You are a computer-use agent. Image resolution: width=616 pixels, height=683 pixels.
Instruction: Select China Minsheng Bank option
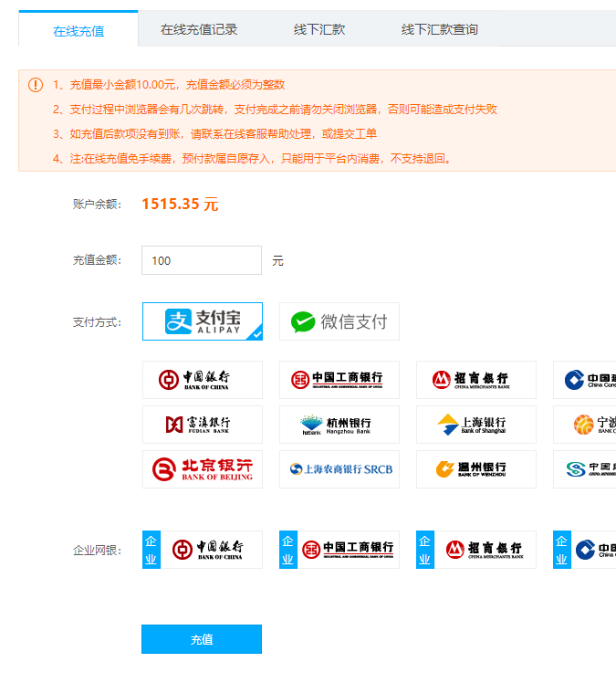tap(585, 469)
